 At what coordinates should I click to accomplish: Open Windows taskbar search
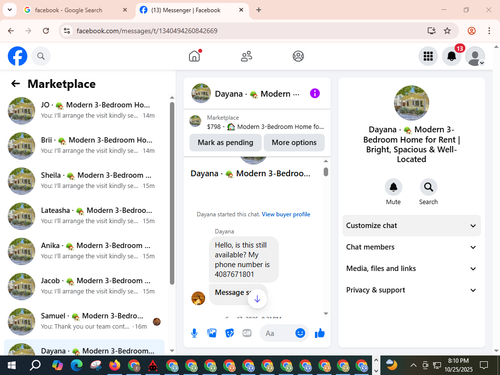pyautogui.click(x=35, y=365)
